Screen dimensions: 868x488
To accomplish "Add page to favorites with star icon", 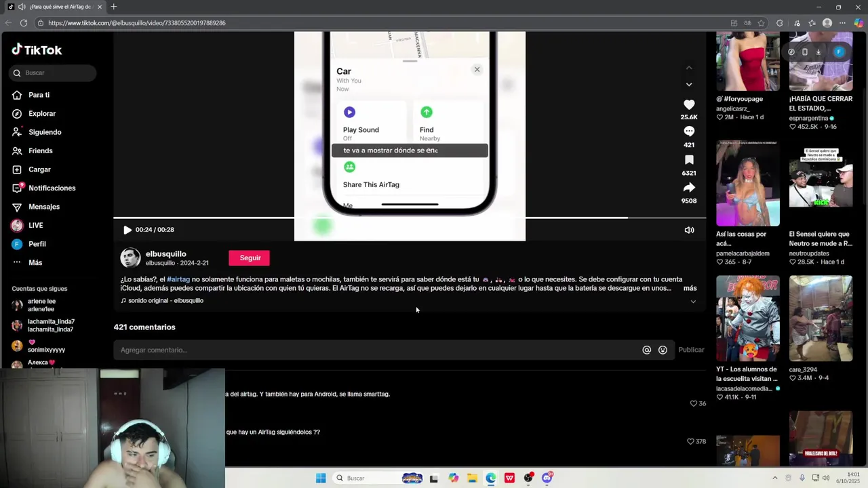I will coord(762,23).
